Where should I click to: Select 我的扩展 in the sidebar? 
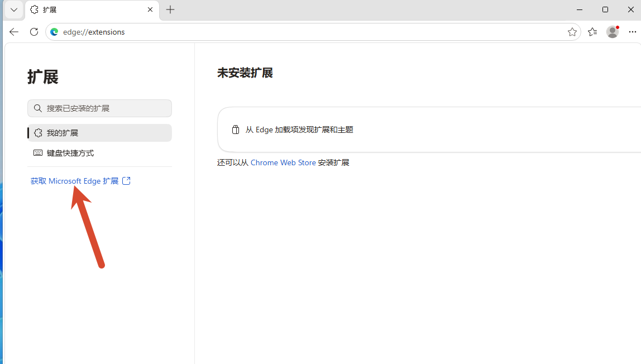[100, 133]
